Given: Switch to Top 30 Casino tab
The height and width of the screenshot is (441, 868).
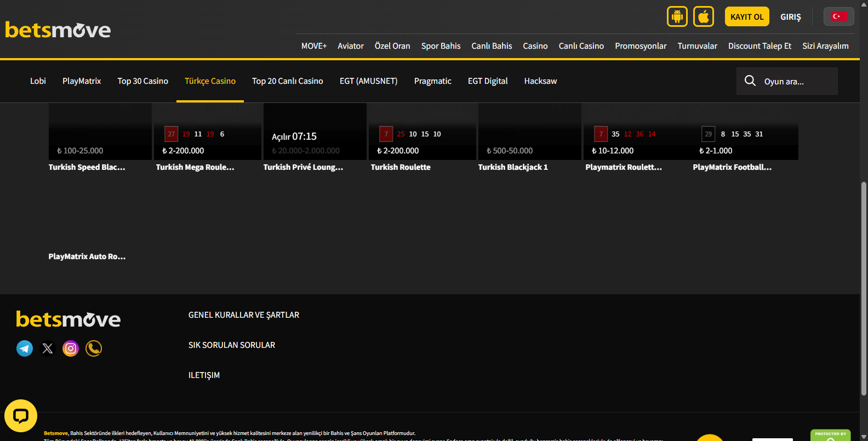Looking at the screenshot, I should [143, 81].
